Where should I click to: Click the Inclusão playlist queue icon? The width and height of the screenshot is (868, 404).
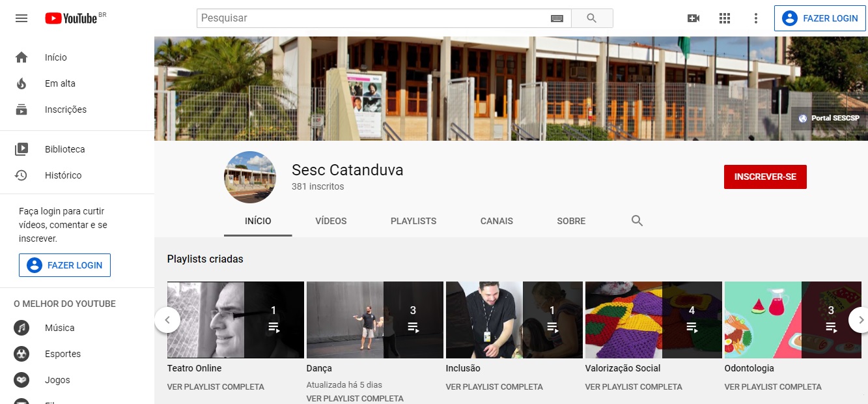coord(553,327)
